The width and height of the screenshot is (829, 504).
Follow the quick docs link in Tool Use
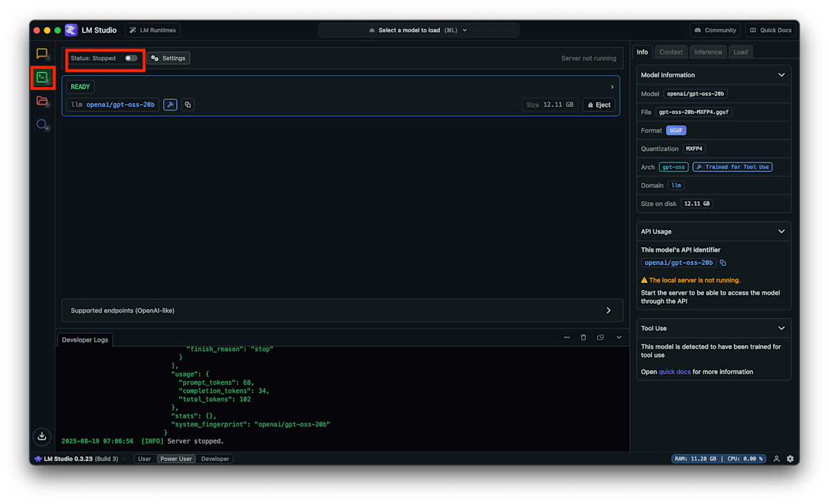(x=674, y=371)
